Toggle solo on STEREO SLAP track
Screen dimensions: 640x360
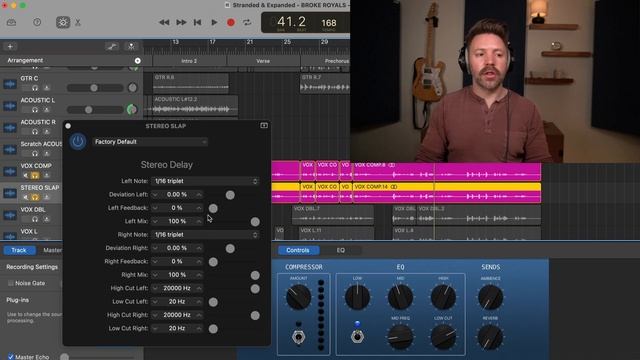35,198
